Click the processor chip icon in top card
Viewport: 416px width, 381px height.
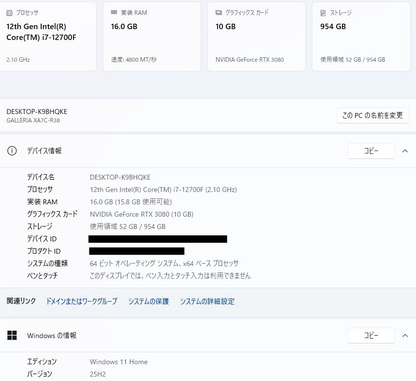[x=9, y=13]
